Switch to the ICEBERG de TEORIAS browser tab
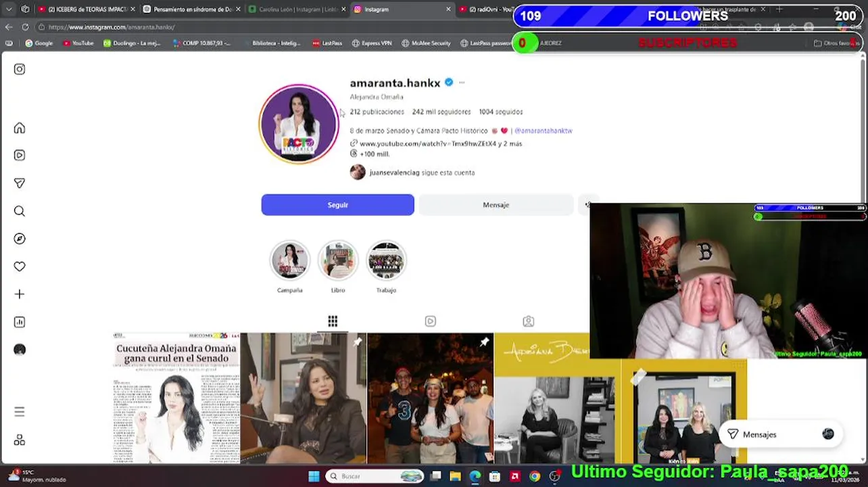Viewport: 868px width, 487px height. (x=87, y=9)
